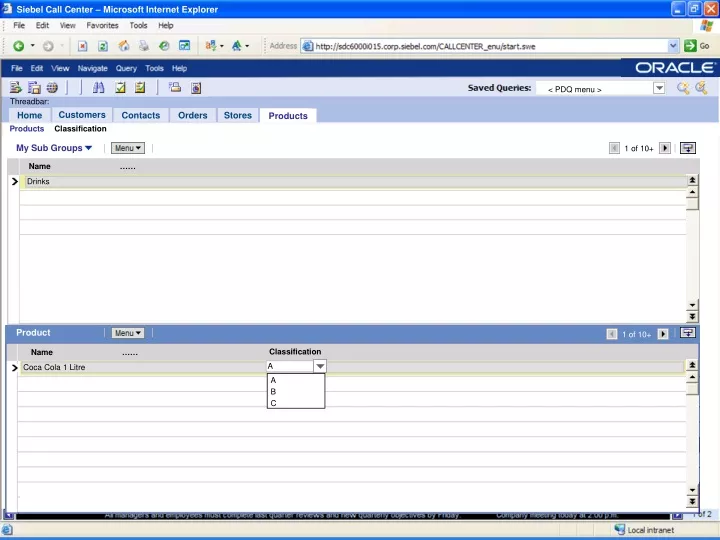Screen dimensions: 720x540
Task: Click the binoculars Search icon
Action: (x=98, y=87)
